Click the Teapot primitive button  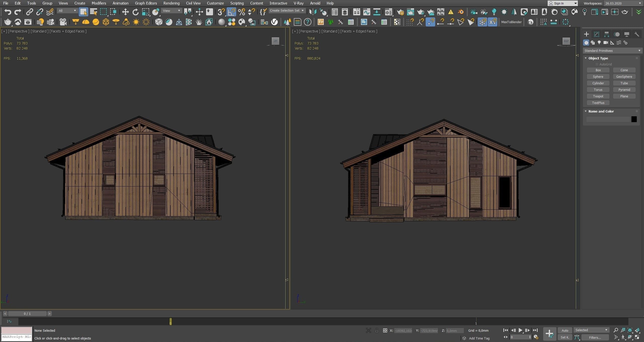[x=598, y=96]
